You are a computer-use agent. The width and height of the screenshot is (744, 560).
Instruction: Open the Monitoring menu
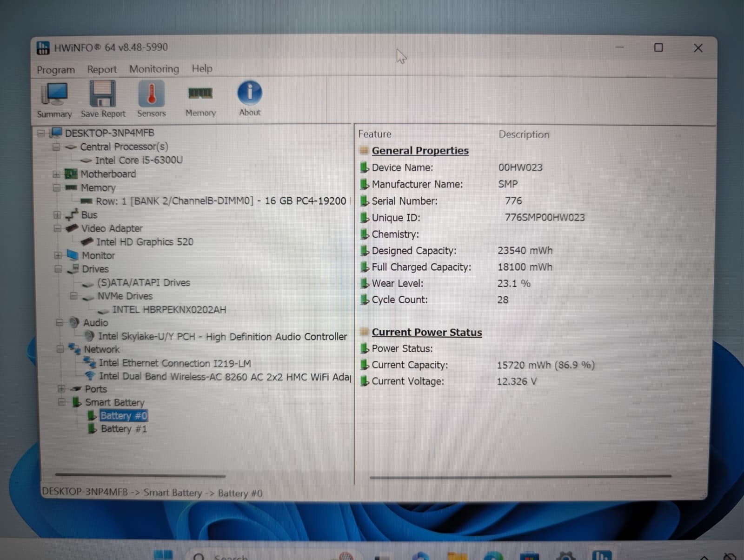[154, 69]
